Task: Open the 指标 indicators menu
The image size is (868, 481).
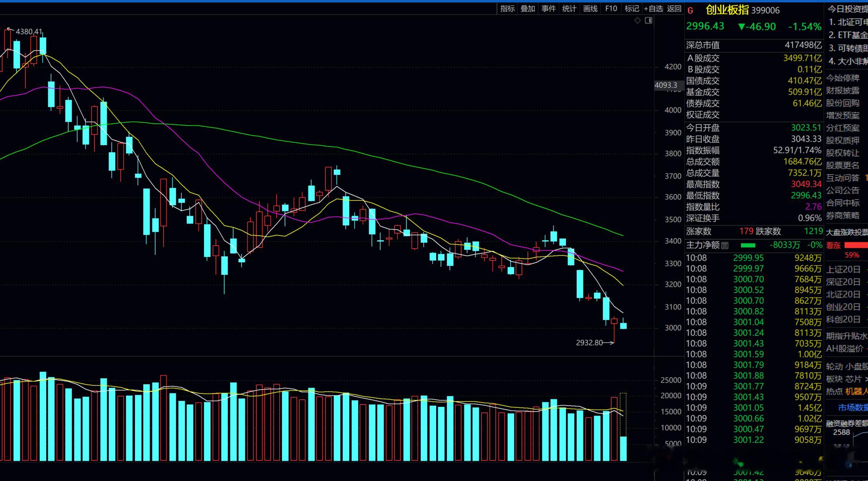Action: [x=507, y=9]
